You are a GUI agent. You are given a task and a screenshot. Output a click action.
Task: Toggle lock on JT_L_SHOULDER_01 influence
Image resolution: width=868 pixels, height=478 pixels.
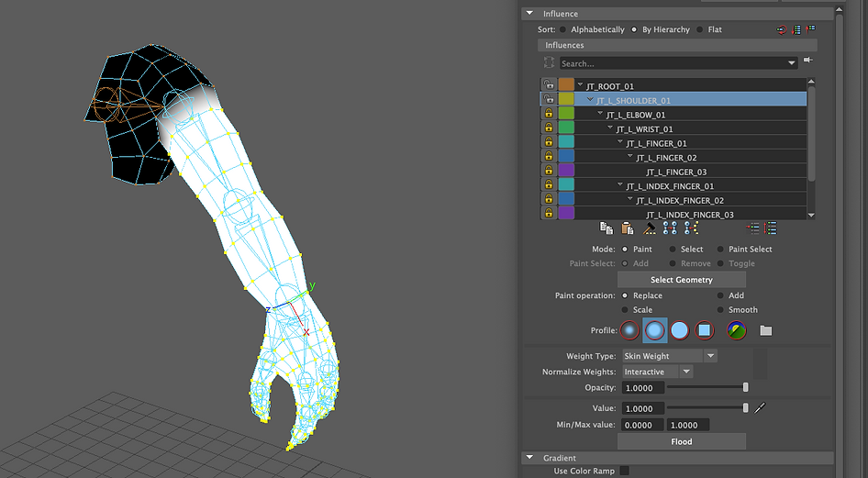click(x=549, y=99)
